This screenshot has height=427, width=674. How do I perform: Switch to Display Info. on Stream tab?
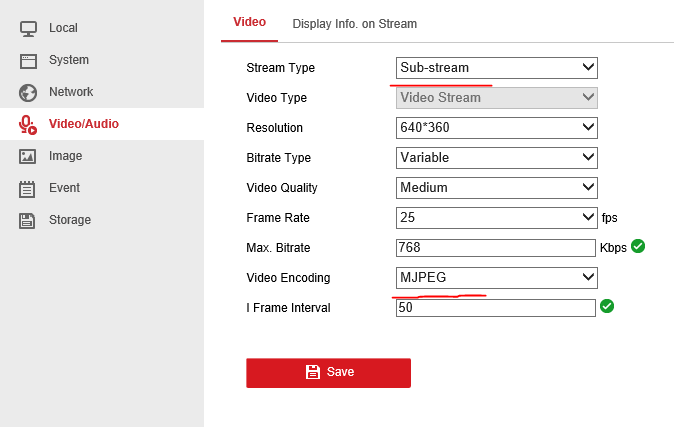pyautogui.click(x=354, y=23)
